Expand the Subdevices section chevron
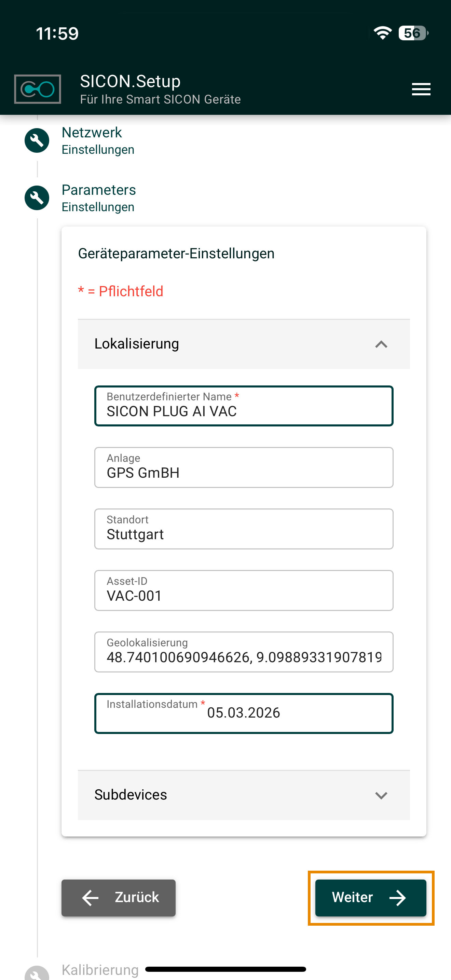The image size is (451, 980). click(x=381, y=795)
